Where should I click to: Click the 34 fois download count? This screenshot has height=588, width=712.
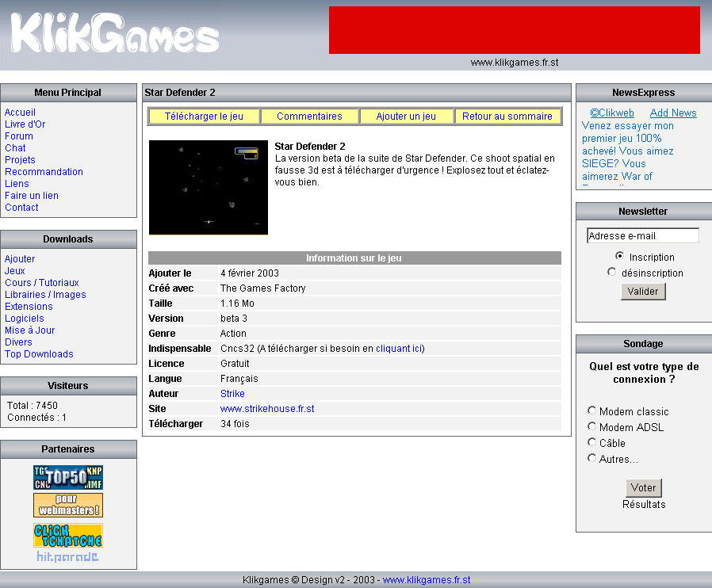pyautogui.click(x=235, y=424)
